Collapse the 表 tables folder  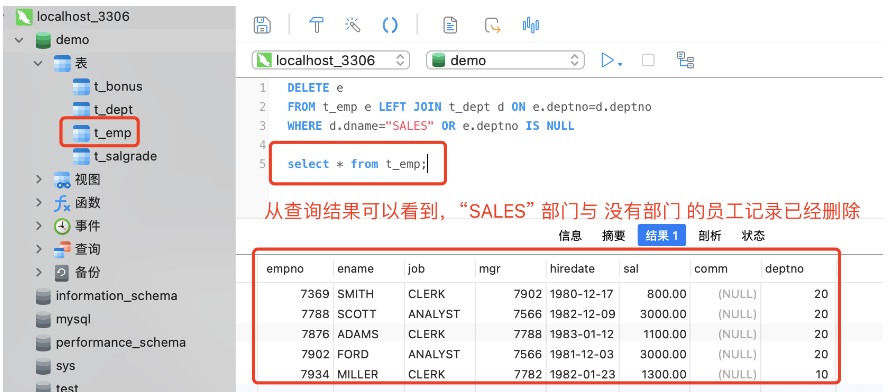[39, 63]
